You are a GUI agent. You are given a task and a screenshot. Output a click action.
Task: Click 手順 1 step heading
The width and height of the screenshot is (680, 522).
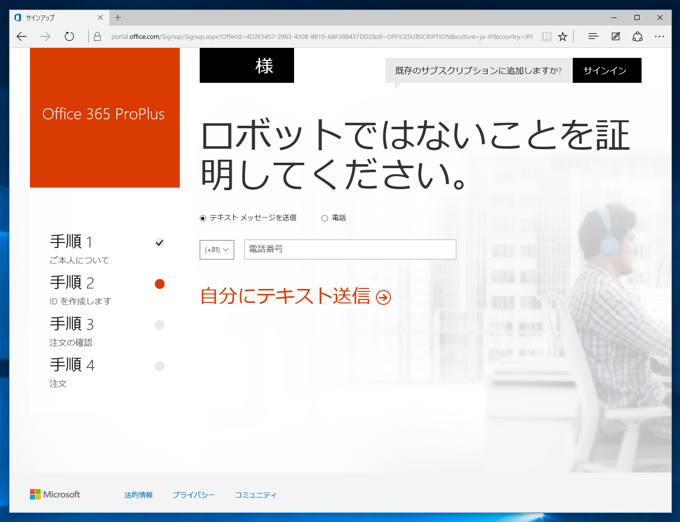tap(72, 241)
